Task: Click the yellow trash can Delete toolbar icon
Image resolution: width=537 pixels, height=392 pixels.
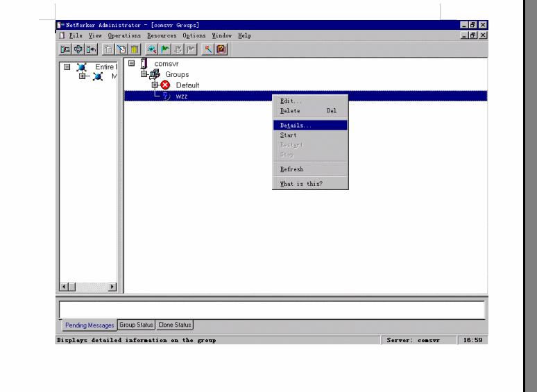Action: pyautogui.click(x=135, y=49)
